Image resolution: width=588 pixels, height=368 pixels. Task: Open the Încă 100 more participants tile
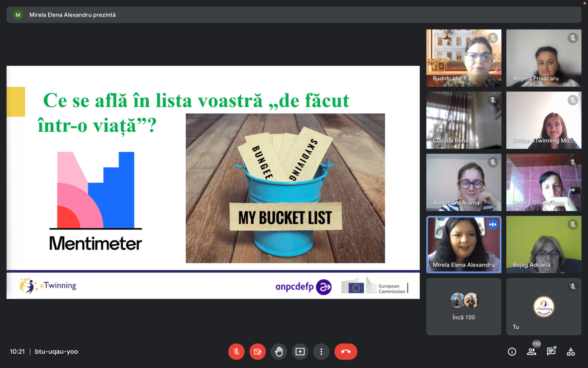point(464,307)
